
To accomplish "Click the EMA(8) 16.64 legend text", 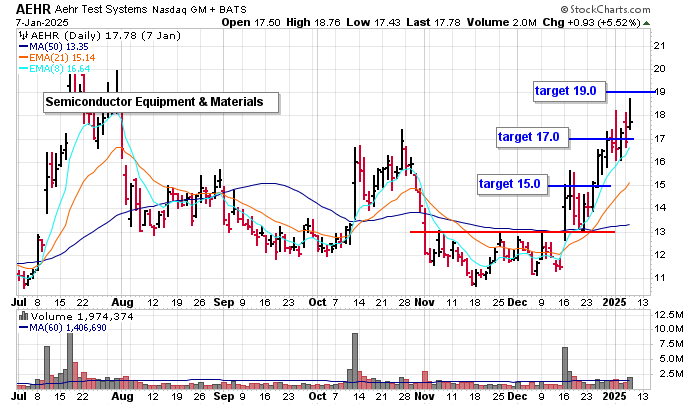I will (x=59, y=69).
